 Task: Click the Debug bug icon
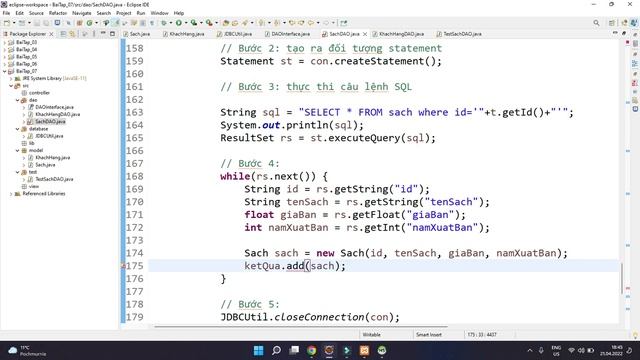click(164, 23)
